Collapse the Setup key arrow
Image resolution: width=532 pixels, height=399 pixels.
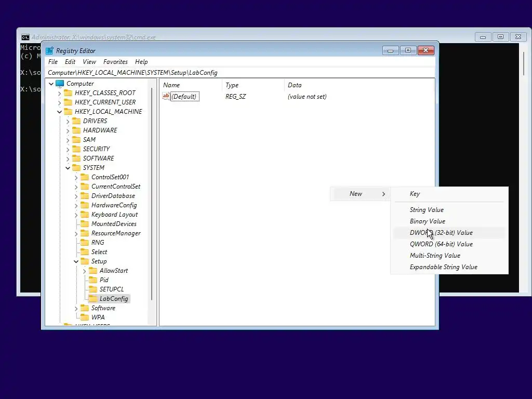coord(76,261)
